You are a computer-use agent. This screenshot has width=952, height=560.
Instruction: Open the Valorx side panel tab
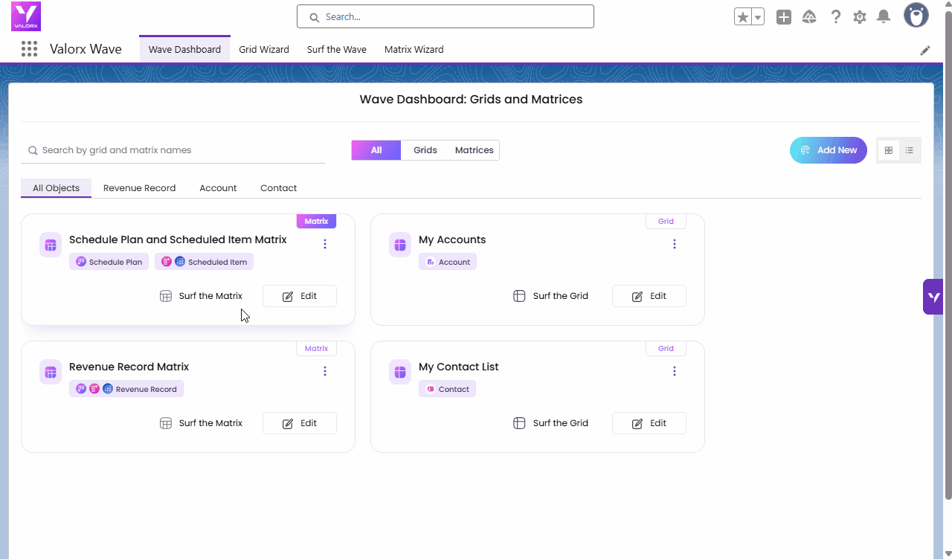tap(933, 297)
